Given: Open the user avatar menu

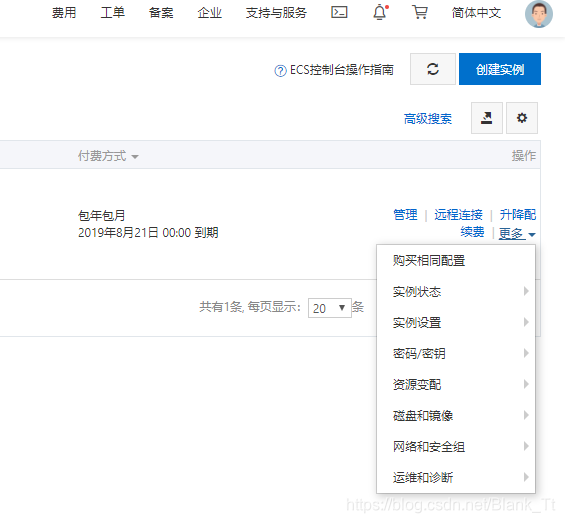Looking at the screenshot, I should [539, 14].
